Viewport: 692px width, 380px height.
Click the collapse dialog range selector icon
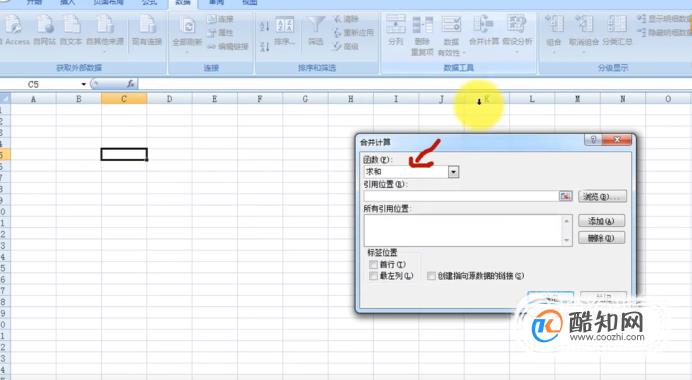[x=565, y=196]
